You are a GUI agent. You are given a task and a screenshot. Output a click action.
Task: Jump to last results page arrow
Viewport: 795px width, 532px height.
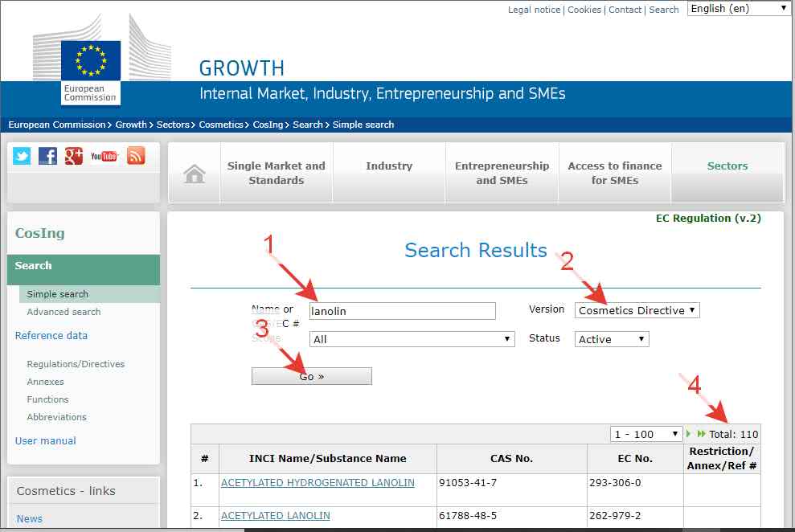coord(701,434)
